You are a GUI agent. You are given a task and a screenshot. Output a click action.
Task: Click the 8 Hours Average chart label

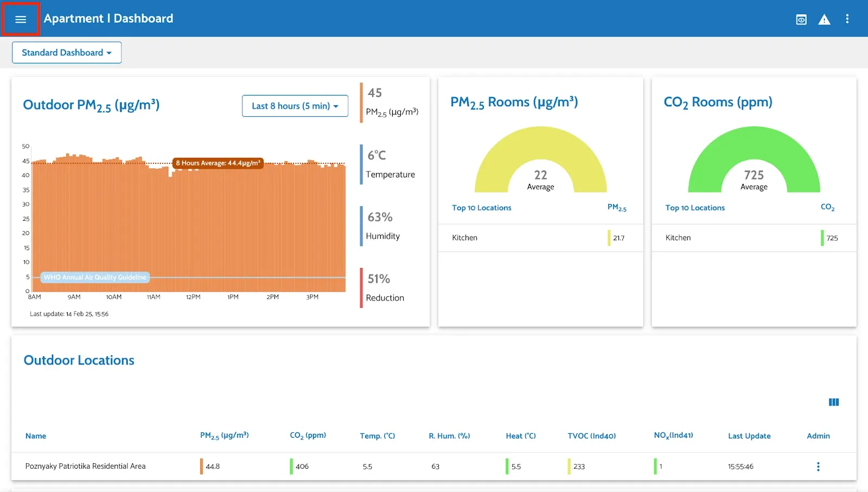[218, 163]
